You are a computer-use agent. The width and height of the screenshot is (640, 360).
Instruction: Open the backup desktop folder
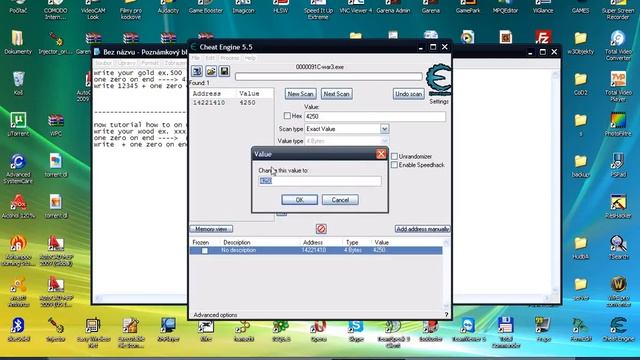pyautogui.click(x=580, y=165)
